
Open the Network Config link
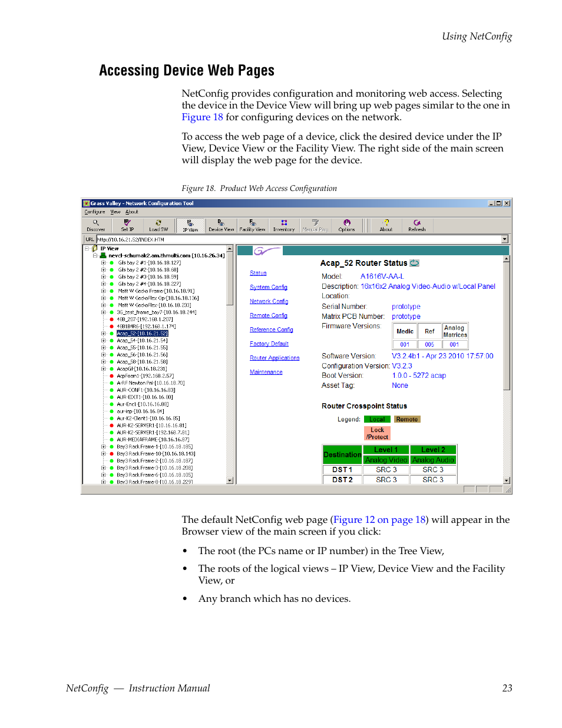[x=269, y=301]
